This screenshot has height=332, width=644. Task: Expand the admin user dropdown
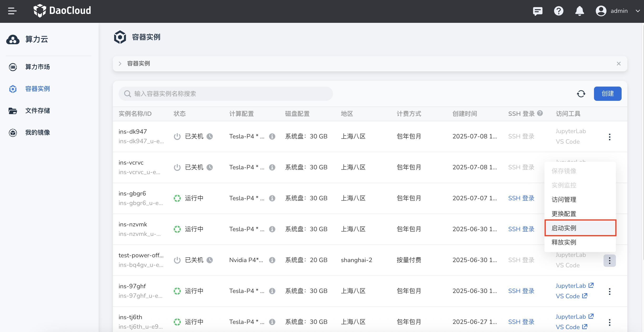tap(638, 11)
